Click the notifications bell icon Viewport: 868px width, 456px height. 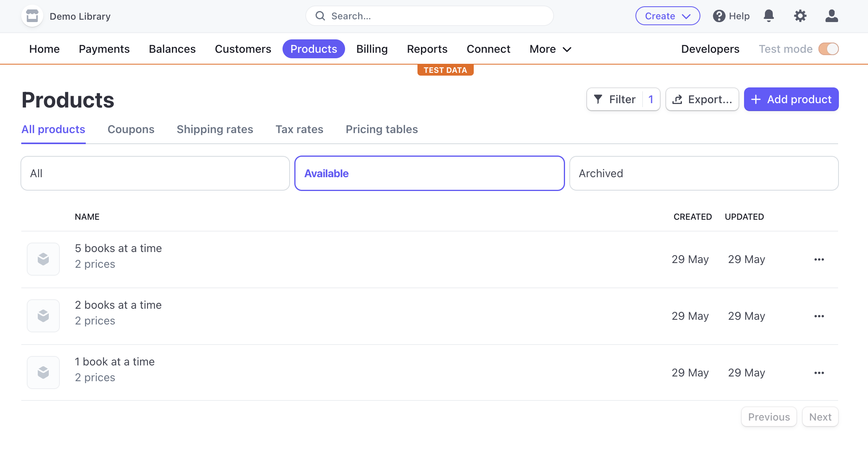coord(769,16)
